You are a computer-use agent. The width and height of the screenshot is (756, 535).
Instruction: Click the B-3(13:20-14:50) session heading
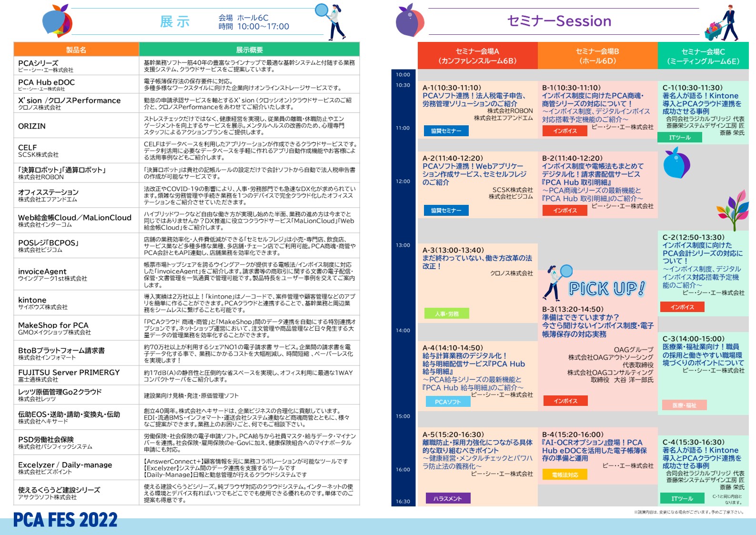[573, 309]
